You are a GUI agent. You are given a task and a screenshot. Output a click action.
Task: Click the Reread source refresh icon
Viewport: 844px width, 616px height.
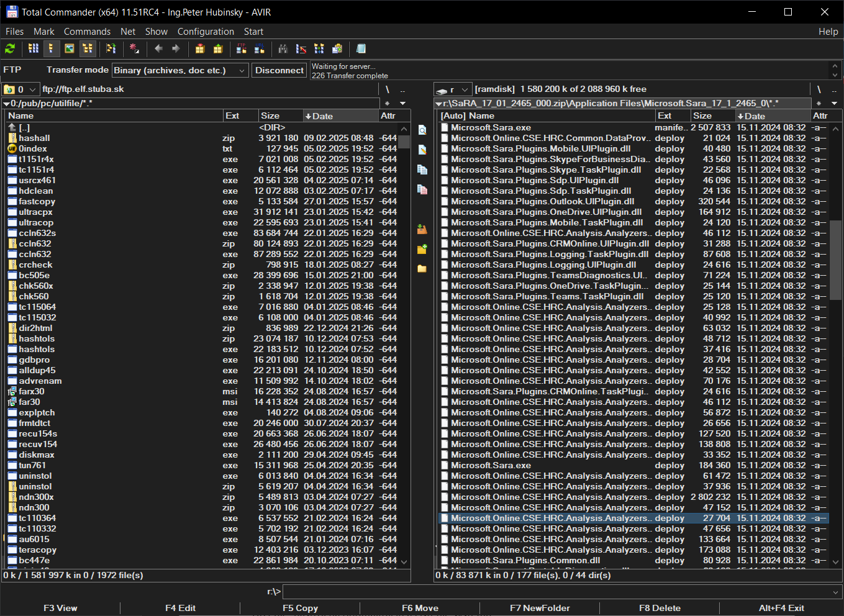(10, 48)
